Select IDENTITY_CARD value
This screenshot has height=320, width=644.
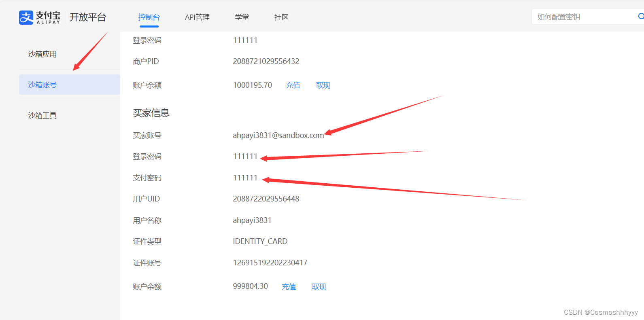pos(260,242)
